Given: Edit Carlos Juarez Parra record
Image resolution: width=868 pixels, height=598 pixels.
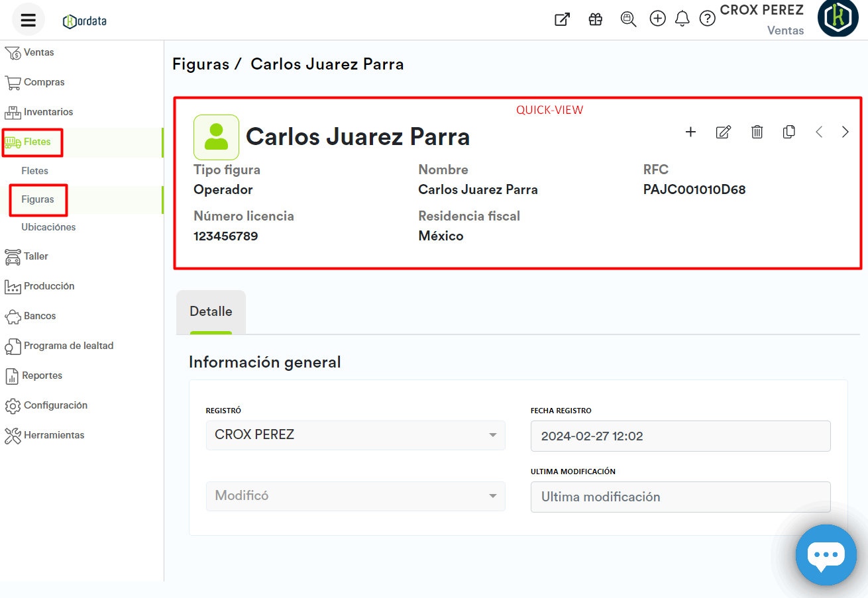Looking at the screenshot, I should [724, 132].
